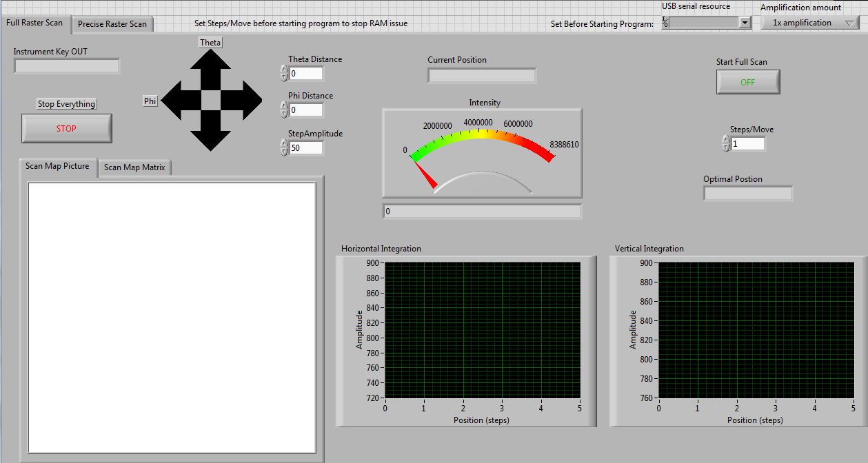Click the Horizontal Integration graph plot
Screen dimensions: 868x463
pyautogui.click(x=482, y=330)
